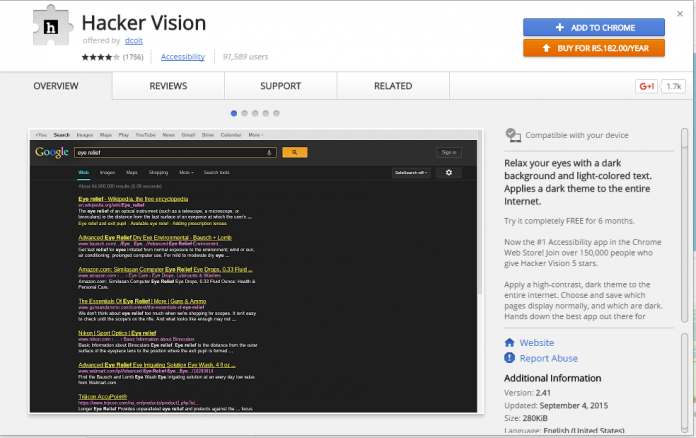The height and width of the screenshot is (438, 696).
Task: Click the Add to Chrome button
Action: (593, 28)
